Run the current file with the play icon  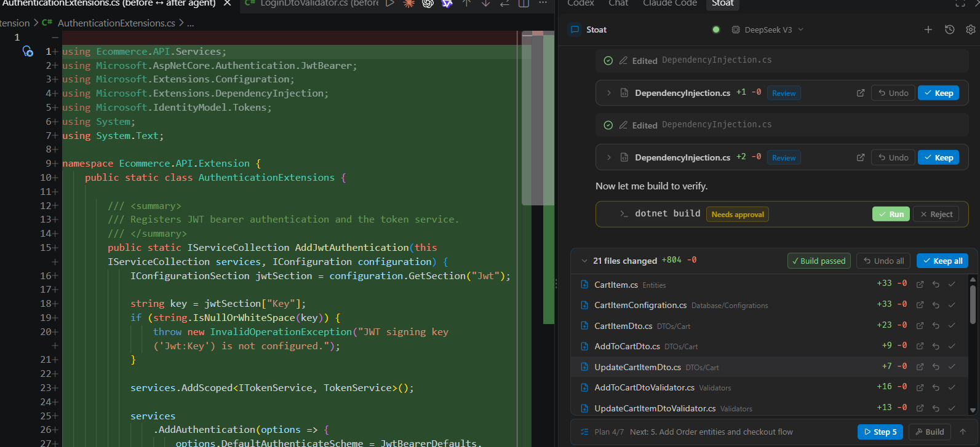pos(390,3)
